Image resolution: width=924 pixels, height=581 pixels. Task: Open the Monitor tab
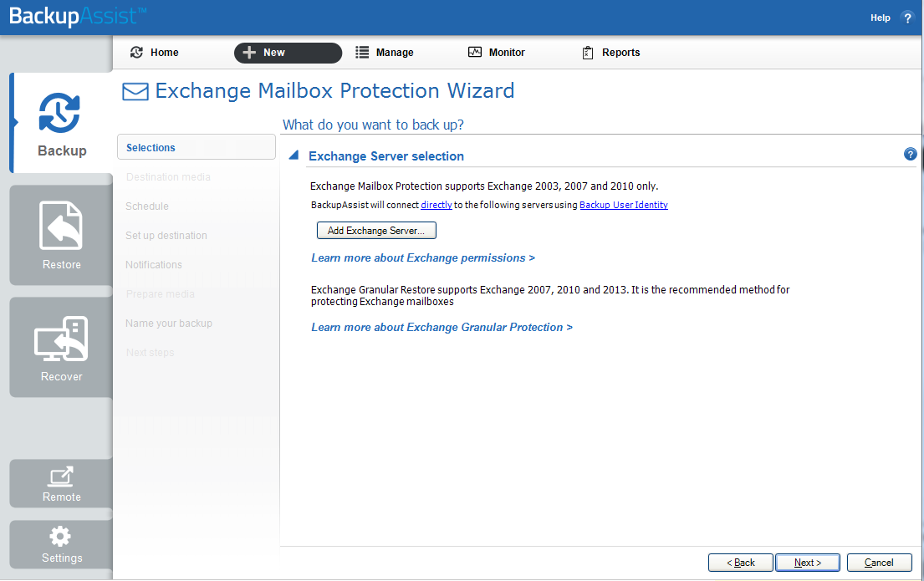point(496,53)
